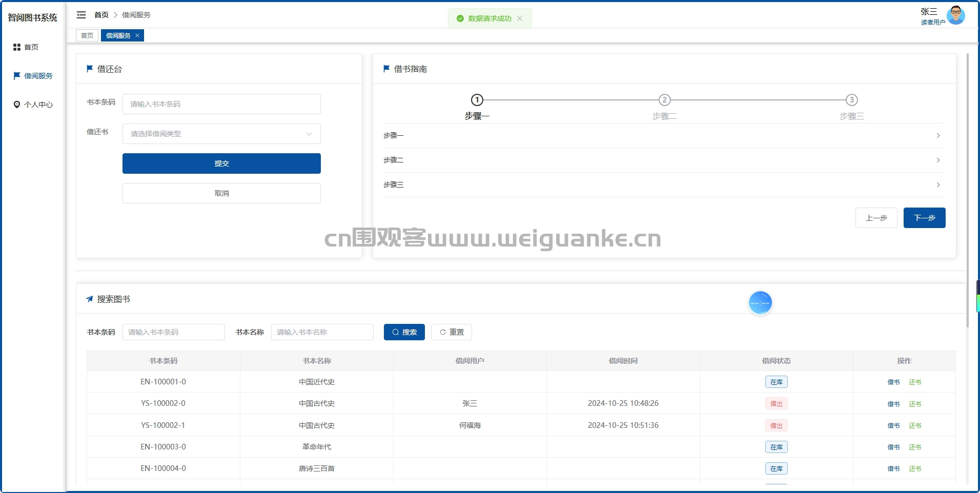980x493 pixels.
Task: Click 还书 for EN-100001-0
Action: tap(915, 382)
